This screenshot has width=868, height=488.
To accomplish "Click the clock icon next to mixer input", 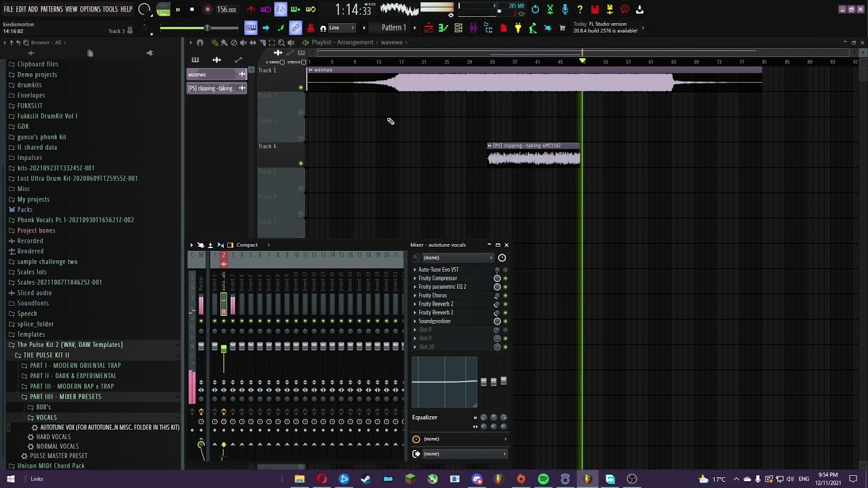I will click(502, 258).
